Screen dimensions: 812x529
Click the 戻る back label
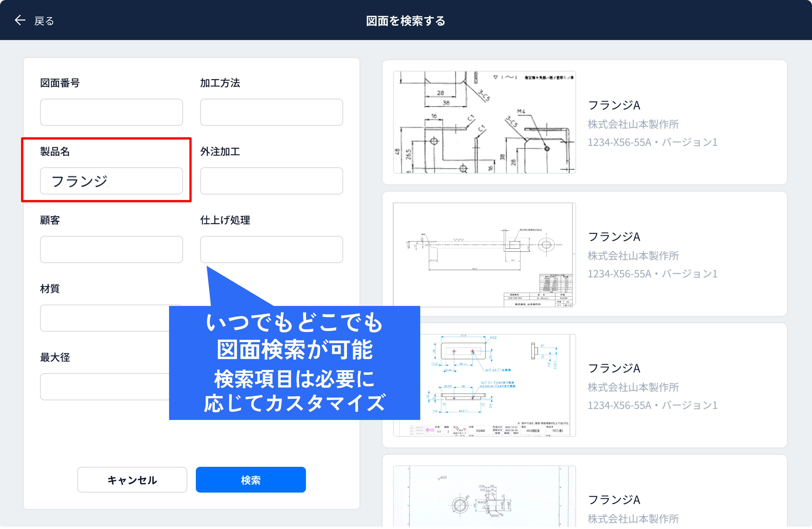point(44,21)
